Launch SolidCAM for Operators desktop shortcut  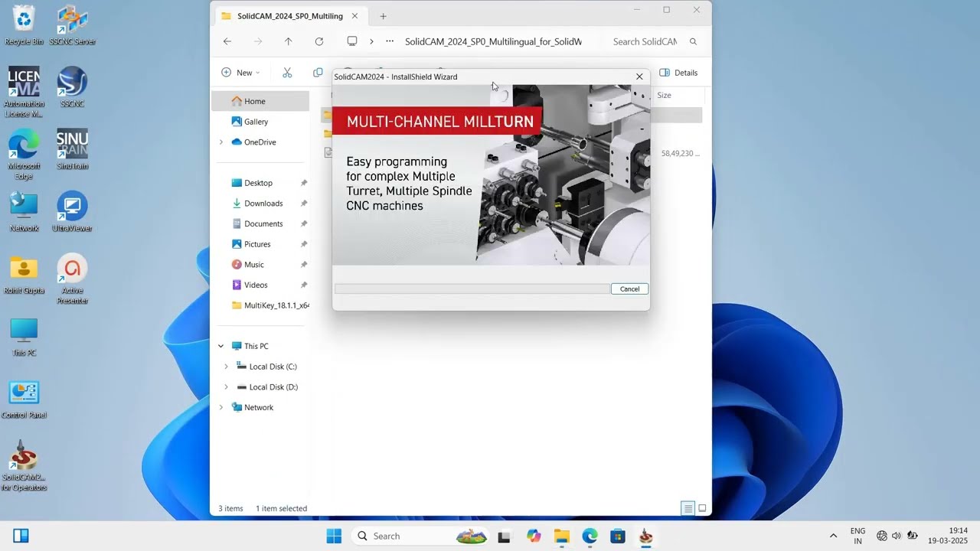point(24,466)
